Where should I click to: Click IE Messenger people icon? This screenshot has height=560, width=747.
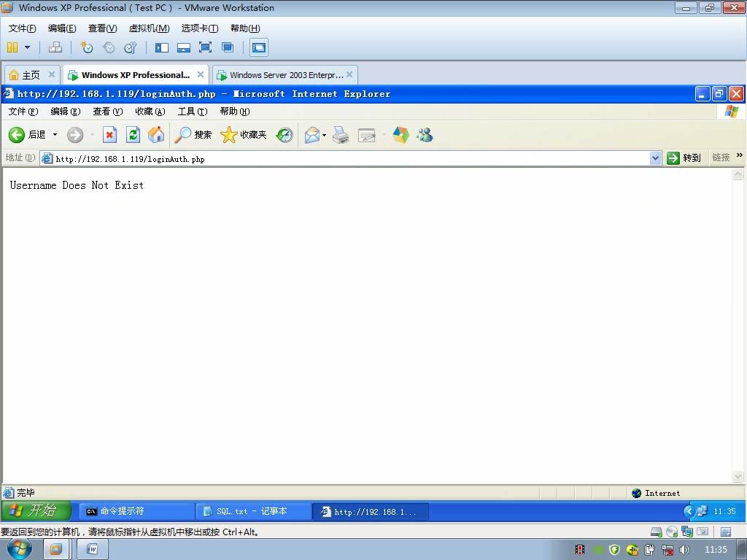click(x=425, y=135)
